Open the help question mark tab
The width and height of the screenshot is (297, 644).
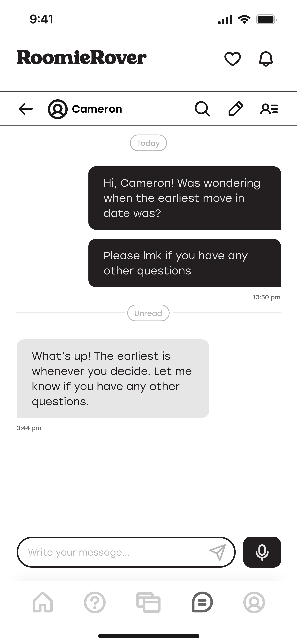click(95, 602)
